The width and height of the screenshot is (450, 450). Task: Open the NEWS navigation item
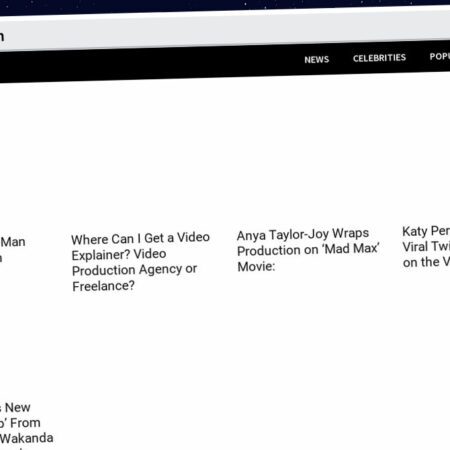pyautogui.click(x=316, y=60)
